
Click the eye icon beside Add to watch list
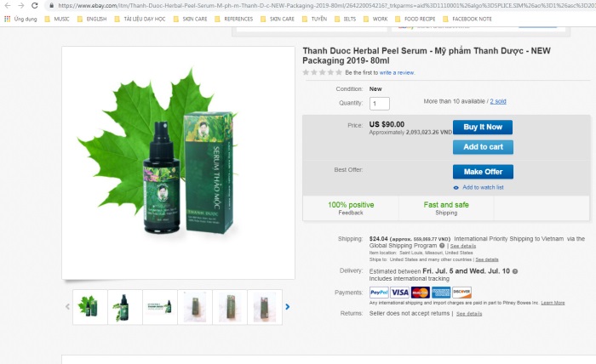(x=456, y=187)
